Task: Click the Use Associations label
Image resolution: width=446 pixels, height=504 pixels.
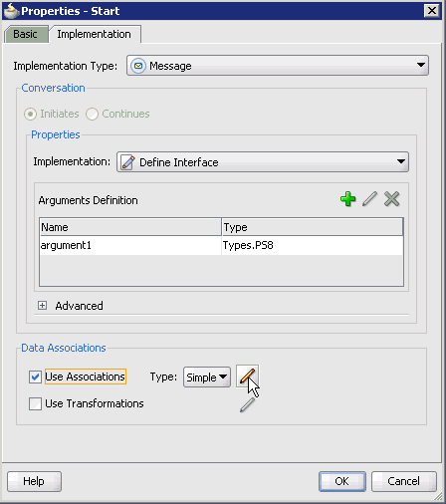Action: (86, 377)
